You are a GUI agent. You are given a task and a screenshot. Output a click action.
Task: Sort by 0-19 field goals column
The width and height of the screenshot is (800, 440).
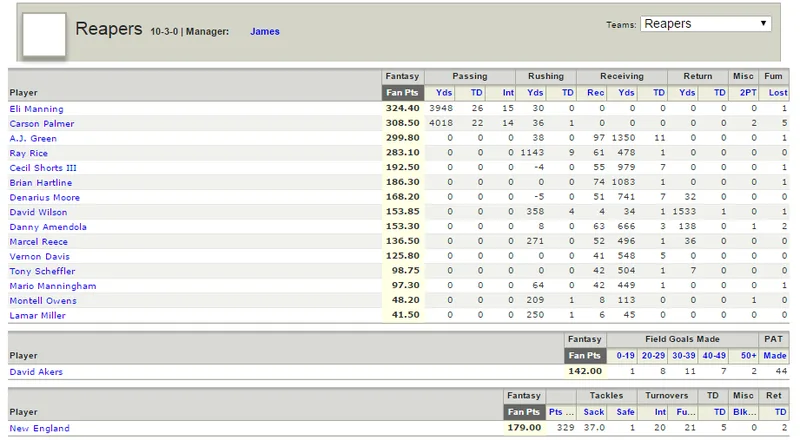point(626,356)
